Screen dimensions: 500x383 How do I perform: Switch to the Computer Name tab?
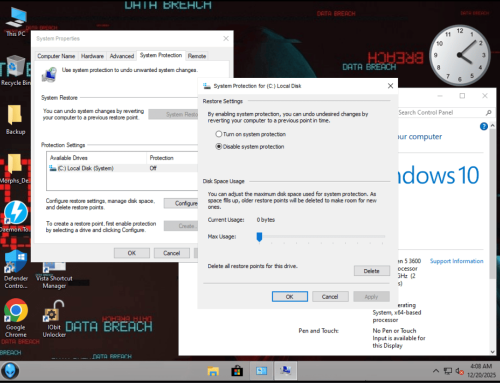coord(56,56)
